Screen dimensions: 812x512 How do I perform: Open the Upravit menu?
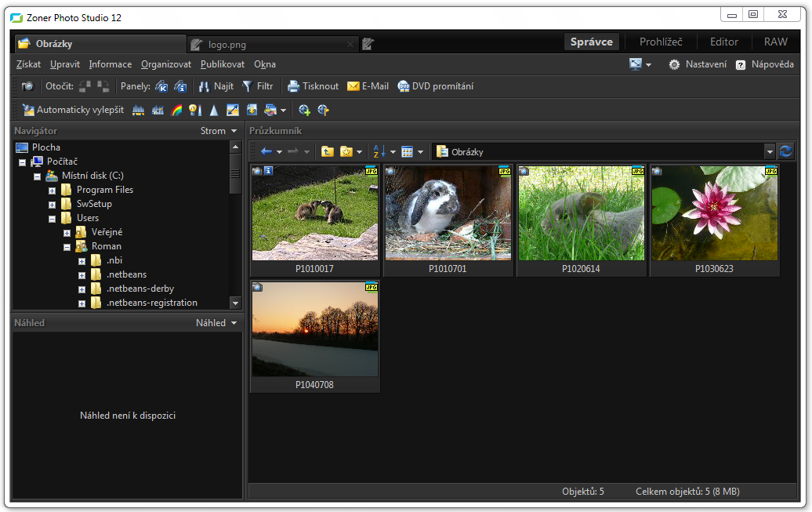[x=65, y=64]
